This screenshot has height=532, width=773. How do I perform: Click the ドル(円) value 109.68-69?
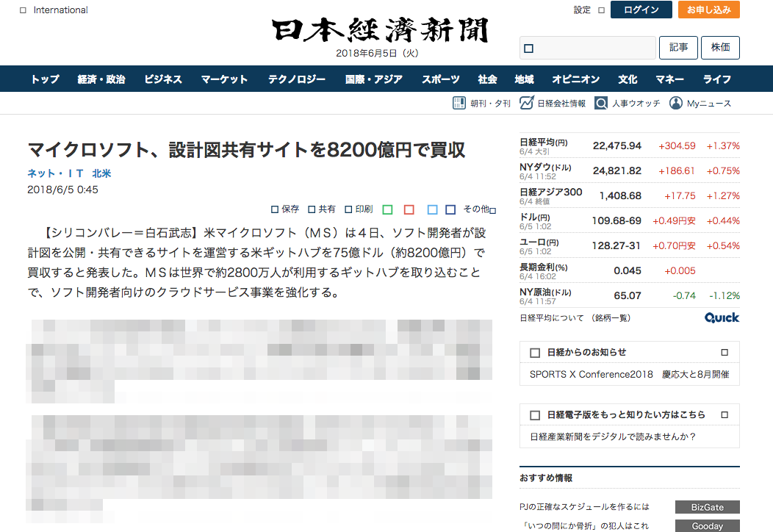[616, 221]
